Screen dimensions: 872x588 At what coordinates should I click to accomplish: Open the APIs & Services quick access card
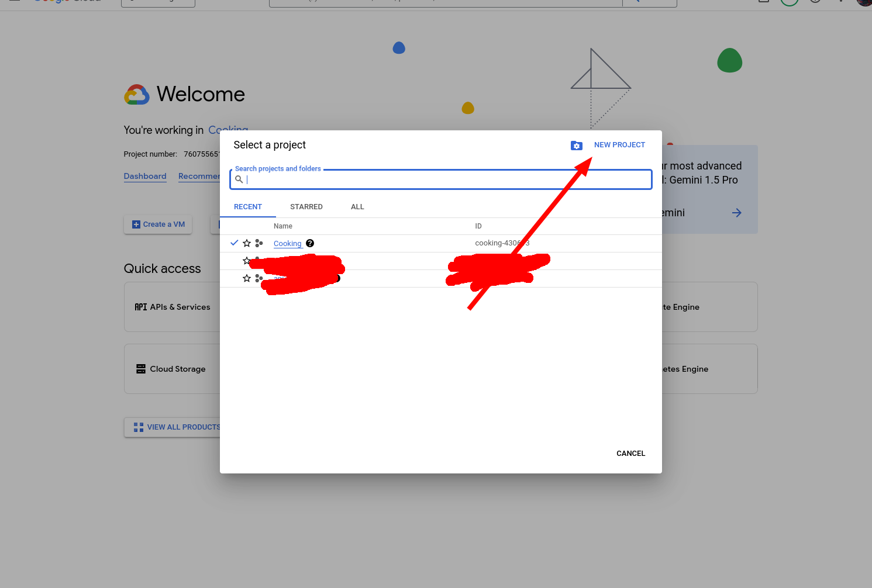click(x=173, y=307)
